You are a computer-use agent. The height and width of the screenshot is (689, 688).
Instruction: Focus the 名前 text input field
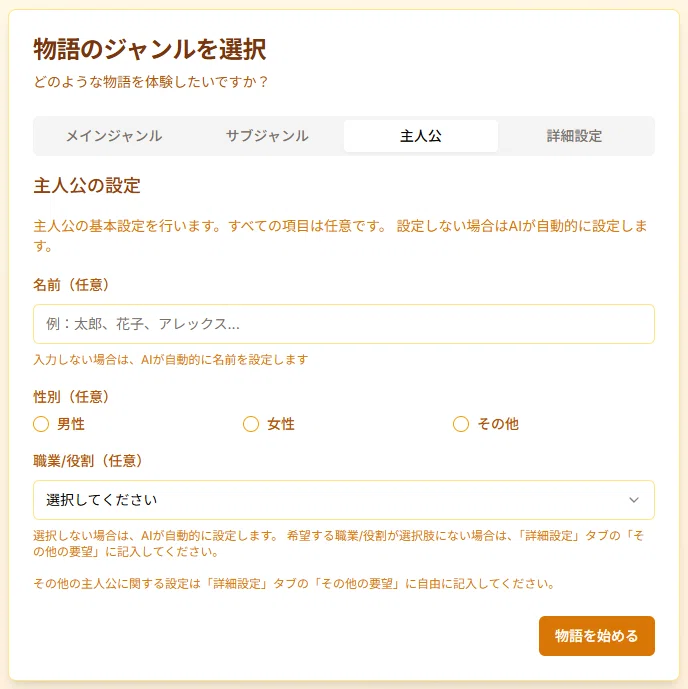tap(344, 324)
